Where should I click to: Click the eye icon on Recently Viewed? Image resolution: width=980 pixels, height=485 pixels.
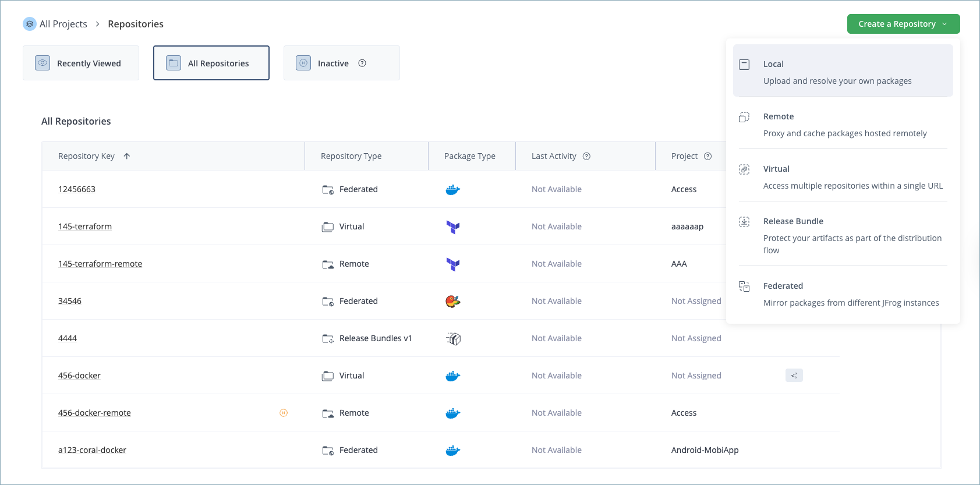(x=43, y=63)
